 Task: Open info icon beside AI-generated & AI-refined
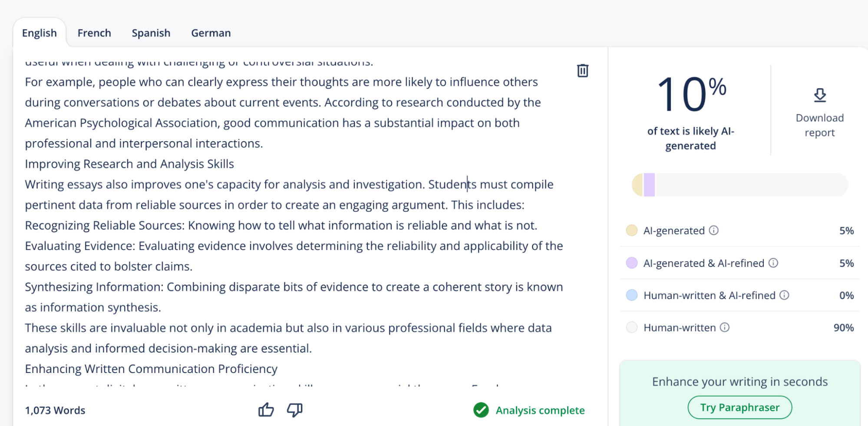(773, 263)
